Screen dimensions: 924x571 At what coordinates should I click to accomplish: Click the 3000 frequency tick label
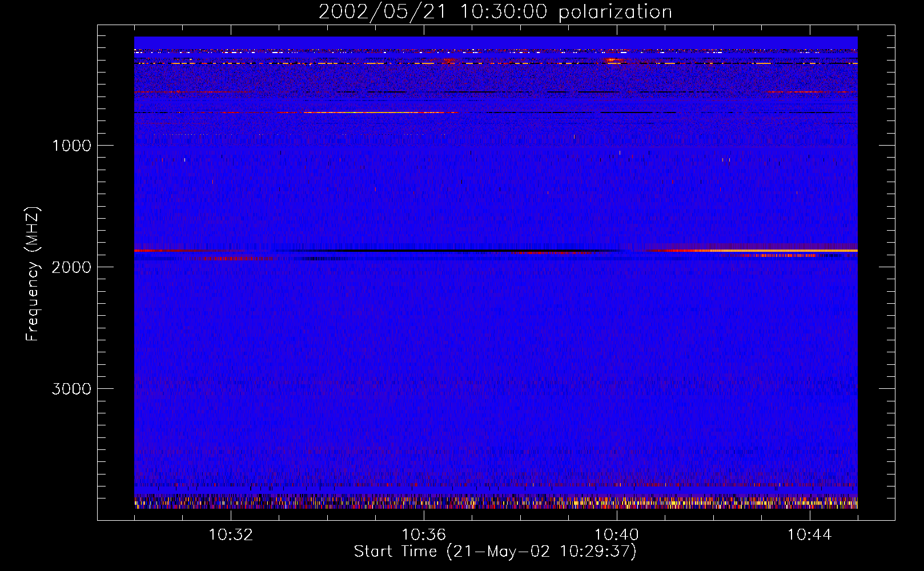tap(71, 389)
